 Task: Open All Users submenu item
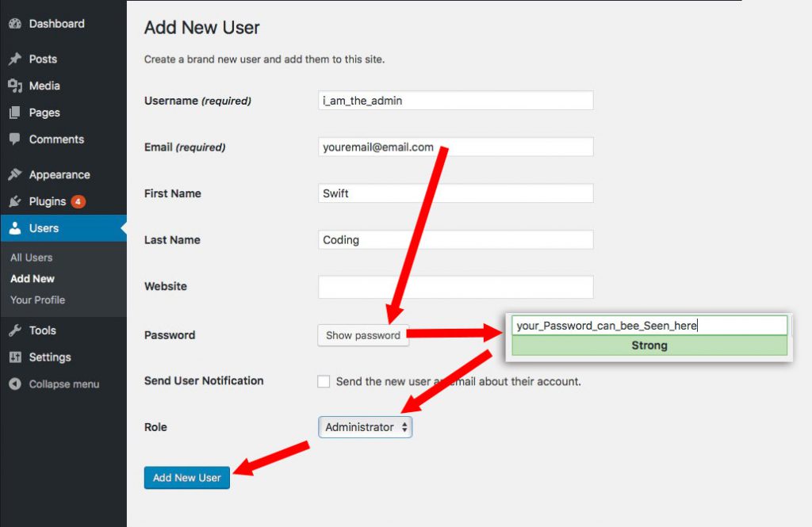[32, 258]
